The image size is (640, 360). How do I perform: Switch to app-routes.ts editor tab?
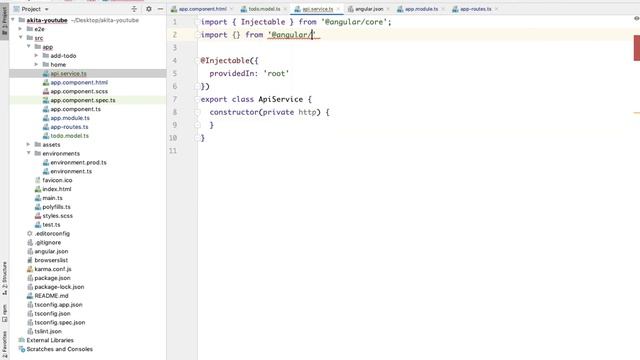click(476, 9)
